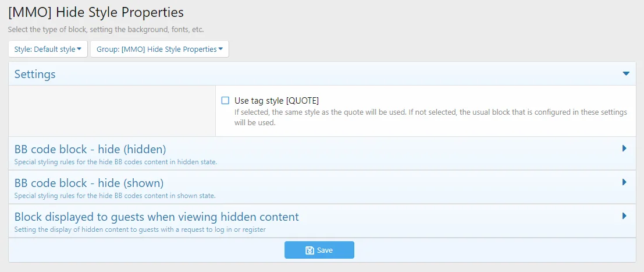The width and height of the screenshot is (644, 272).
Task: Tick the Use tag style [QUOTE] checkbox
Action: [225, 101]
